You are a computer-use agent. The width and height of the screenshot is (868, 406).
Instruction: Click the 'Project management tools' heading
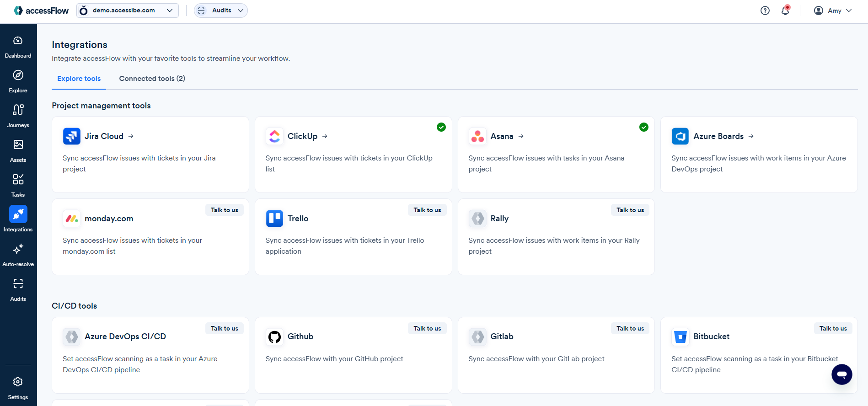pyautogui.click(x=101, y=106)
